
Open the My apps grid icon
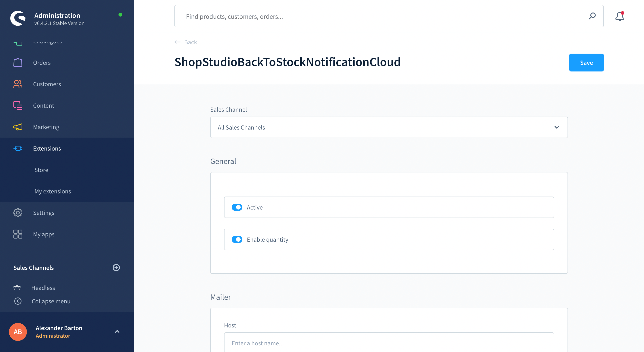point(18,234)
